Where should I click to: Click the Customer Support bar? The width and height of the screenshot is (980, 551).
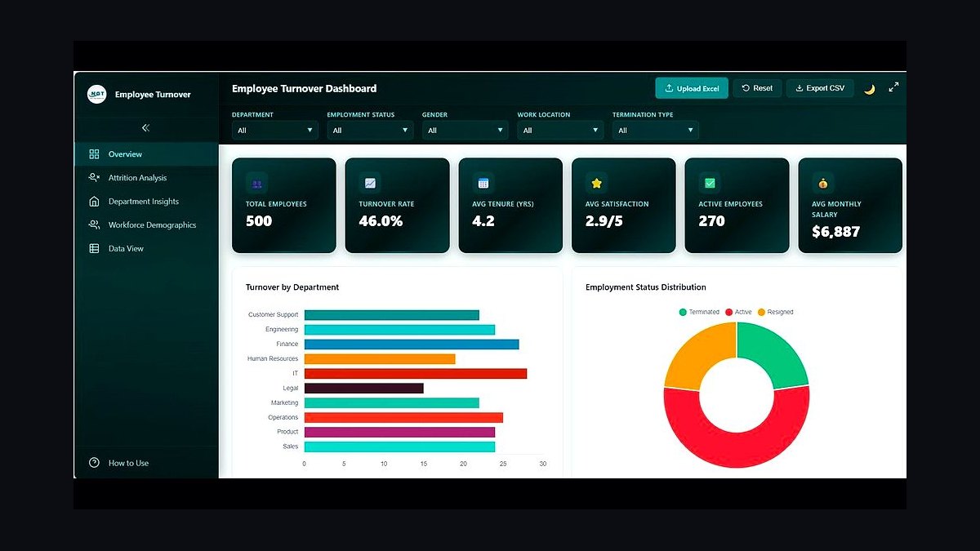click(392, 315)
